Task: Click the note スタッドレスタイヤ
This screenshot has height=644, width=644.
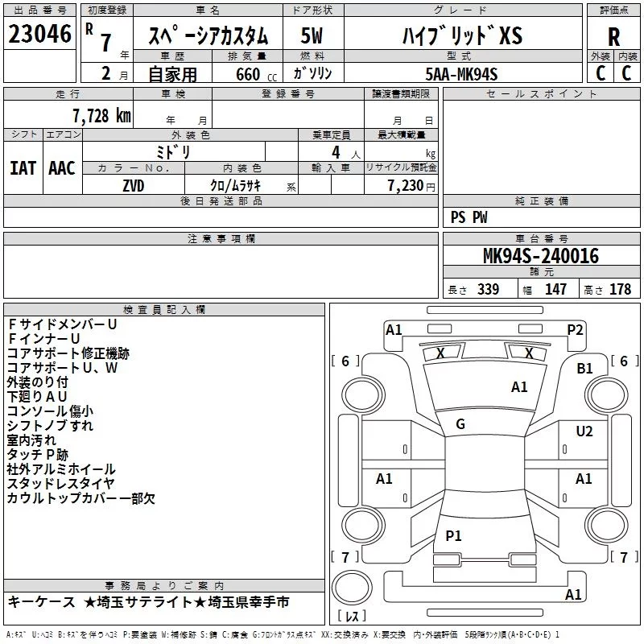Action: pyautogui.click(x=61, y=484)
